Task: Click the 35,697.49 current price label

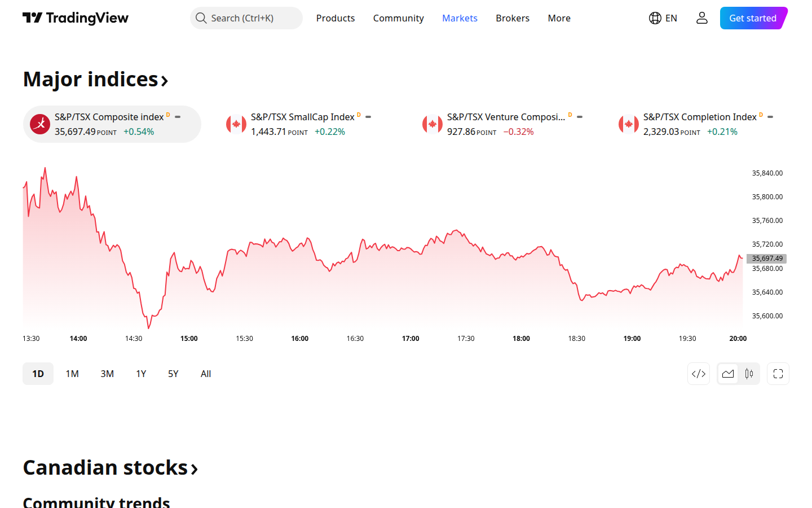Action: pyautogui.click(x=767, y=259)
